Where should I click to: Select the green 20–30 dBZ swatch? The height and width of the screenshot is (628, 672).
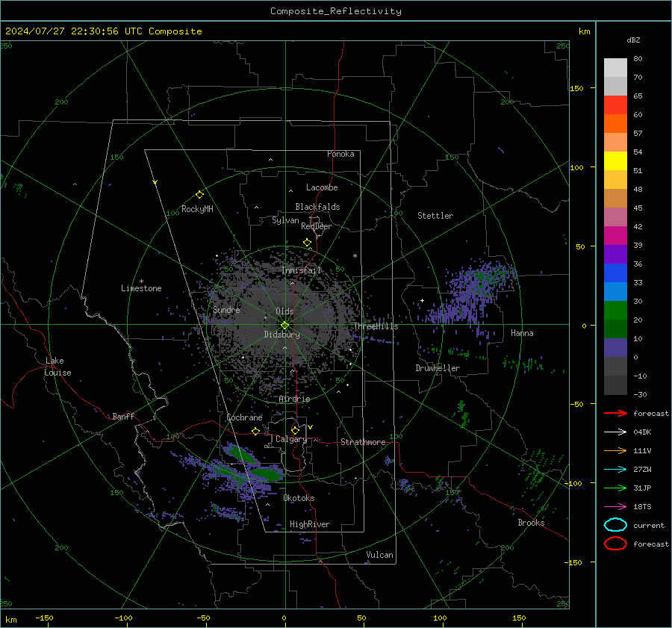click(615, 310)
